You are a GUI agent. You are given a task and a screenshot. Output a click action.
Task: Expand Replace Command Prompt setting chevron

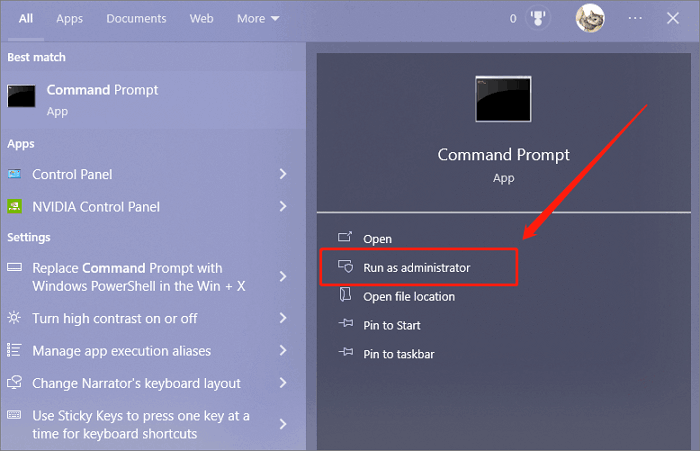[x=283, y=276]
